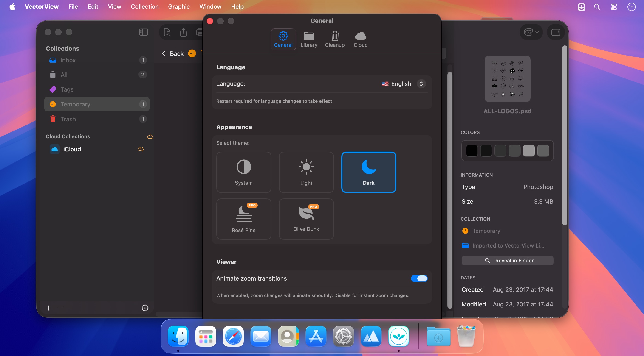Open the Library preferences tab

(309, 39)
